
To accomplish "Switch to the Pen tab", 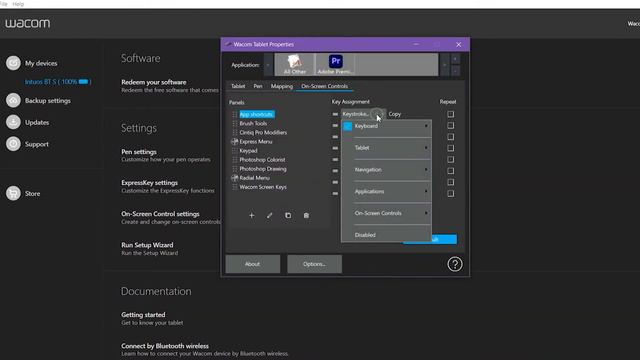I will coord(258,86).
